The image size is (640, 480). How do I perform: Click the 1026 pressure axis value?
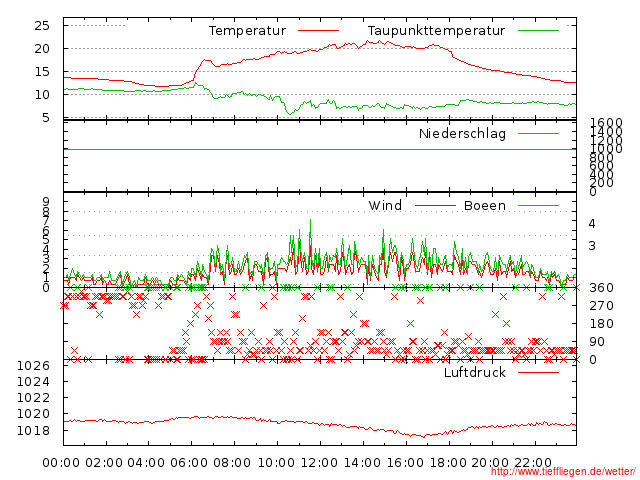[33, 365]
